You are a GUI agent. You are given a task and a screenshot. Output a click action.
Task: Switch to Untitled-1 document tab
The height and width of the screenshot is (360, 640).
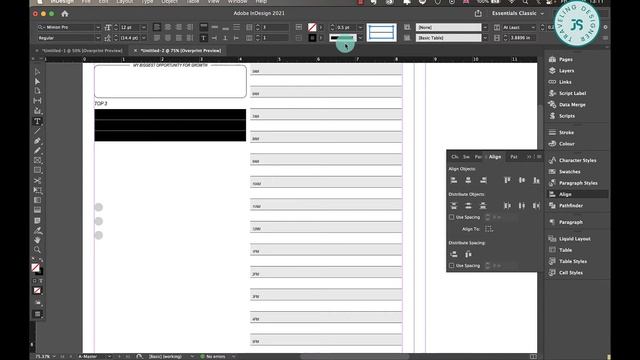point(82,51)
